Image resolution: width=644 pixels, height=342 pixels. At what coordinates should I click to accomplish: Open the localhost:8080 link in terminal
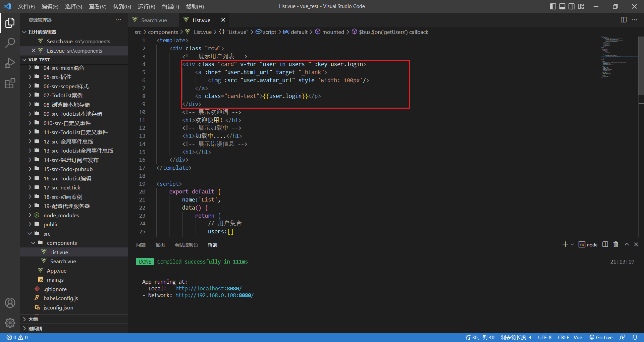(208, 288)
